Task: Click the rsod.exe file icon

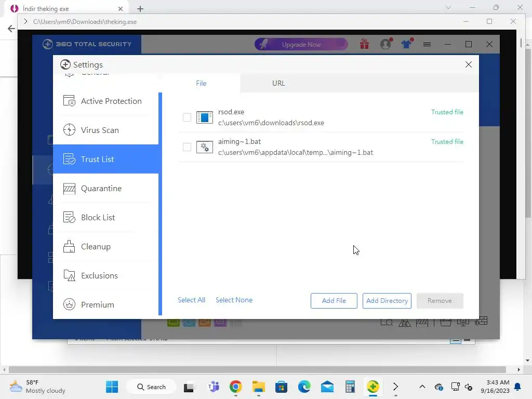Action: tap(205, 117)
